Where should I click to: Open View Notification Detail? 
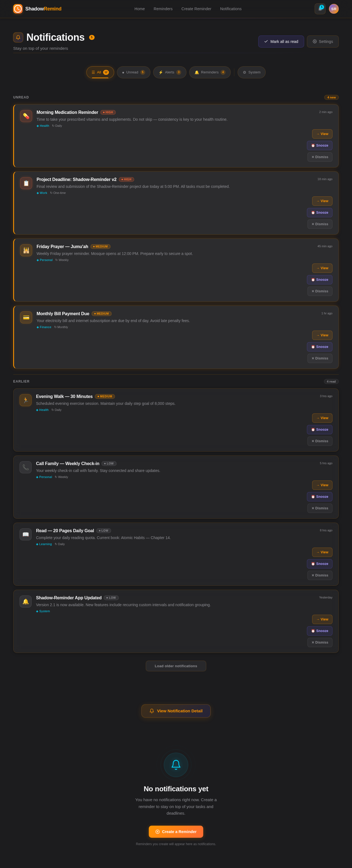[175, 711]
